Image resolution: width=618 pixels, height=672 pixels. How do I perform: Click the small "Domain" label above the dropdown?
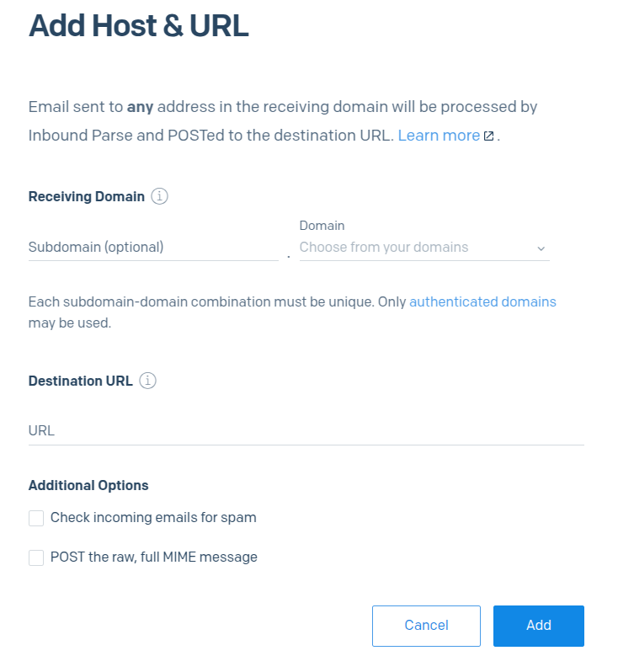322,226
